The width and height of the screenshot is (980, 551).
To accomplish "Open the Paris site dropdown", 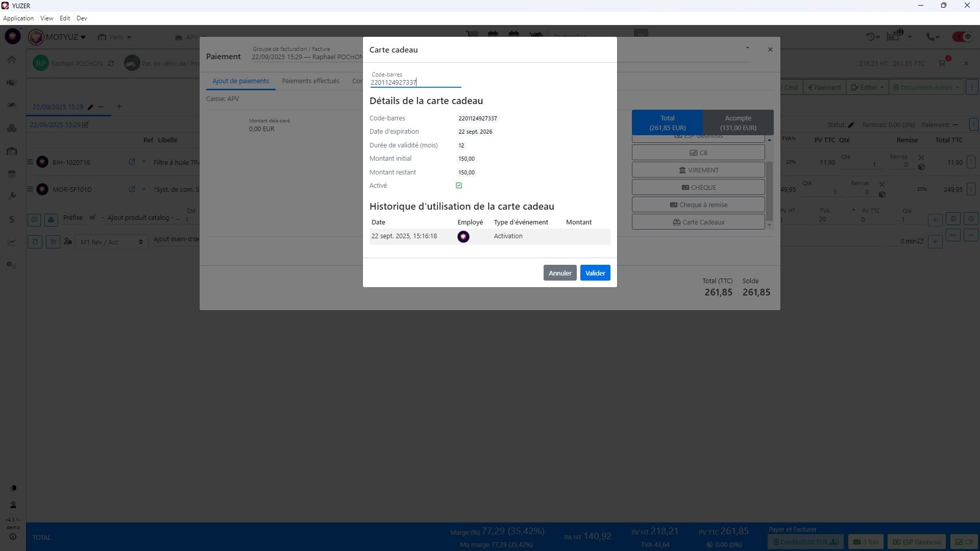I will tap(115, 37).
